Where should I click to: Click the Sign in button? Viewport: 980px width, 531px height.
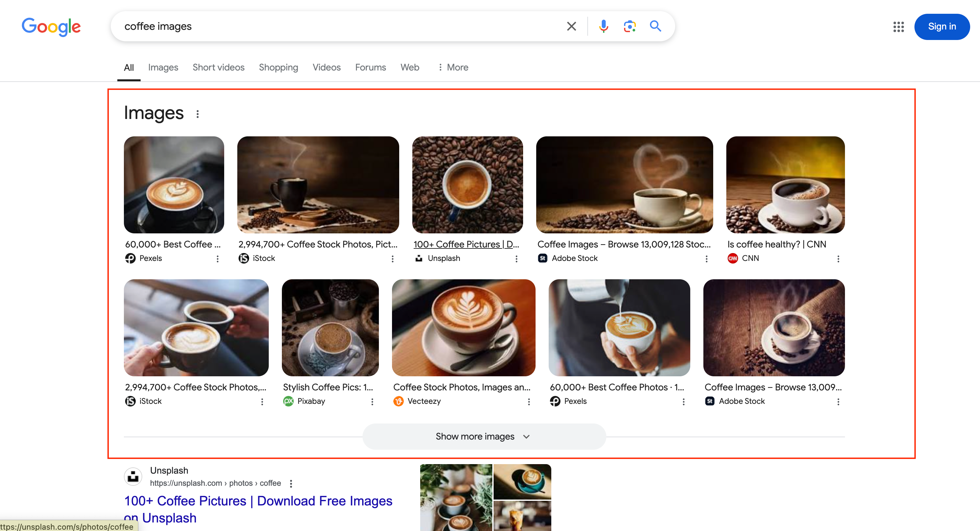click(942, 27)
